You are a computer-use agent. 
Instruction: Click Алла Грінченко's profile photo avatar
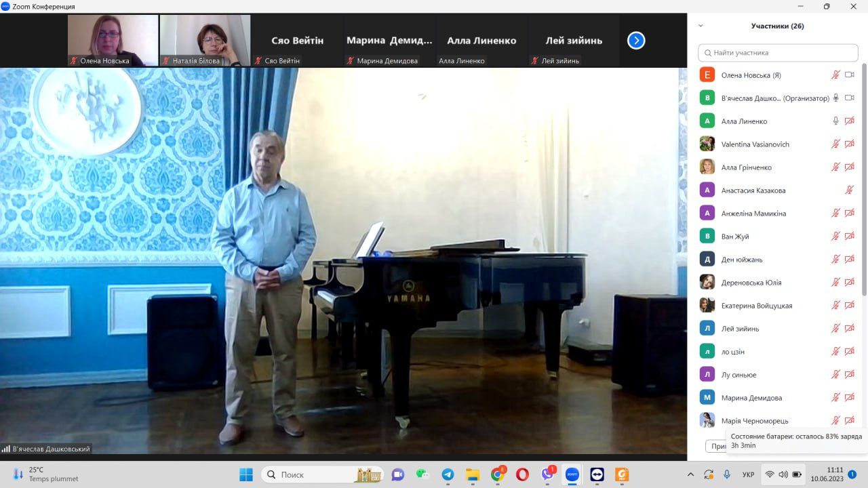[707, 167]
